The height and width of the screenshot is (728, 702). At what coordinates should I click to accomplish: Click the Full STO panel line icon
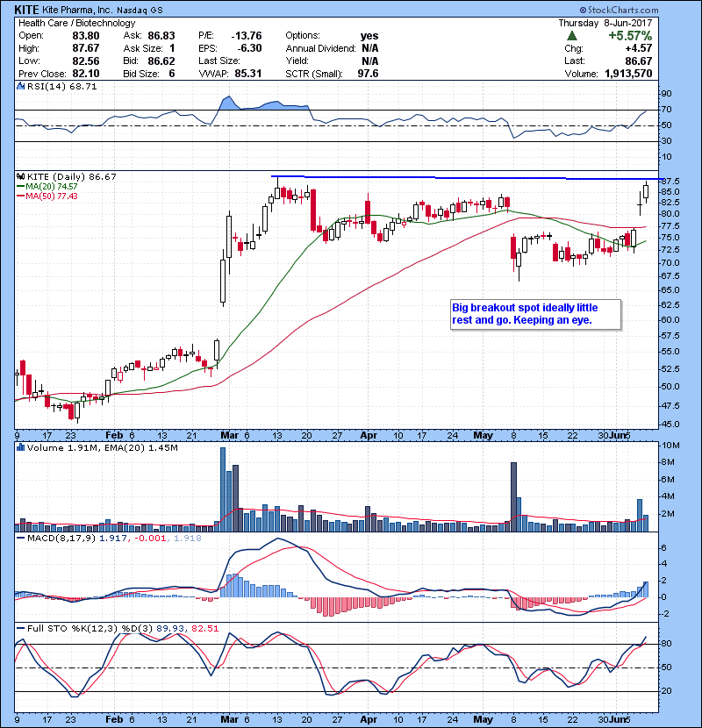tap(21, 627)
